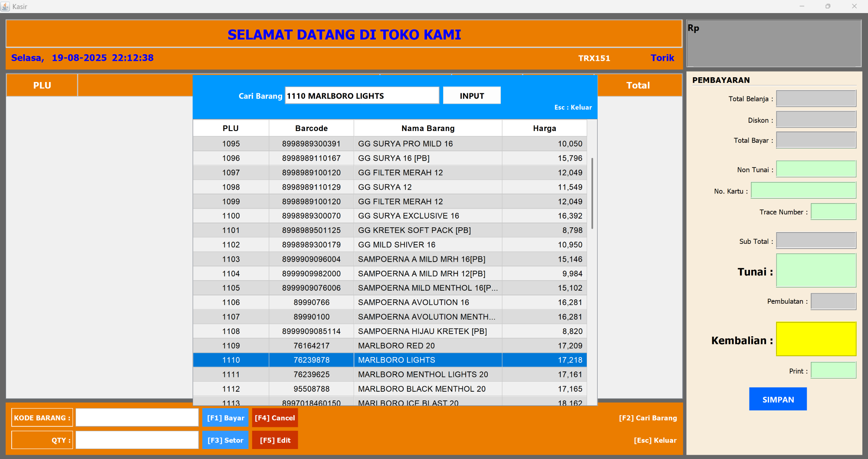Click the product list vertical scrollbar
This screenshot has width=868, height=459.
592,193
